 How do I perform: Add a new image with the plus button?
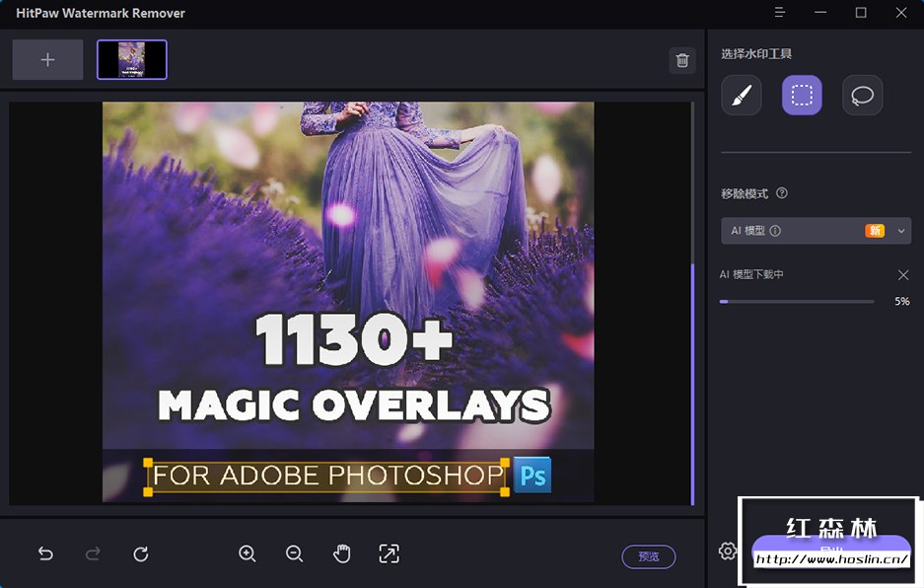(x=47, y=59)
